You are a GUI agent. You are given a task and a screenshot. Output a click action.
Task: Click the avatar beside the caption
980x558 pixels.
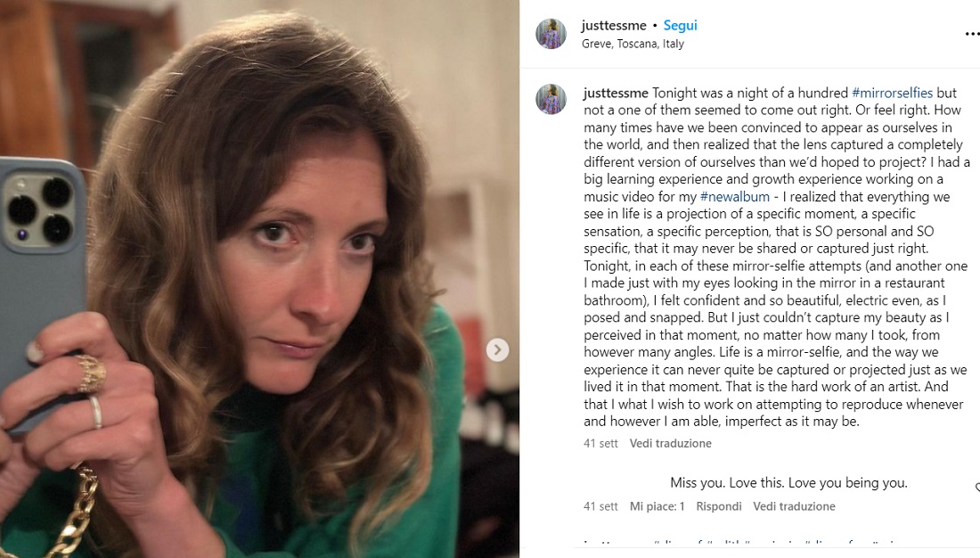pyautogui.click(x=551, y=99)
